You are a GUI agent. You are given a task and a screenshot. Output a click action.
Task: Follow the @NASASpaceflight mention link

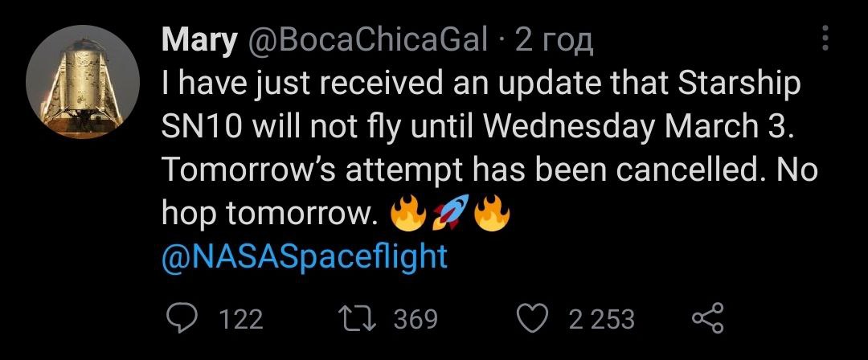pos(304,256)
